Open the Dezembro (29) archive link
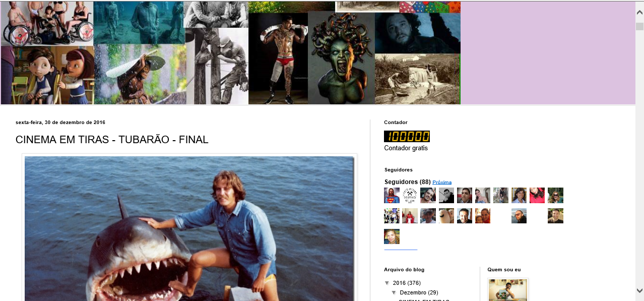Image resolution: width=644 pixels, height=301 pixels. (419, 292)
